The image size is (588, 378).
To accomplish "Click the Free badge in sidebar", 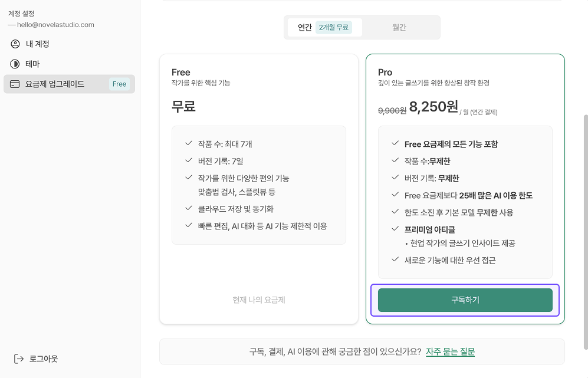I will tap(119, 84).
